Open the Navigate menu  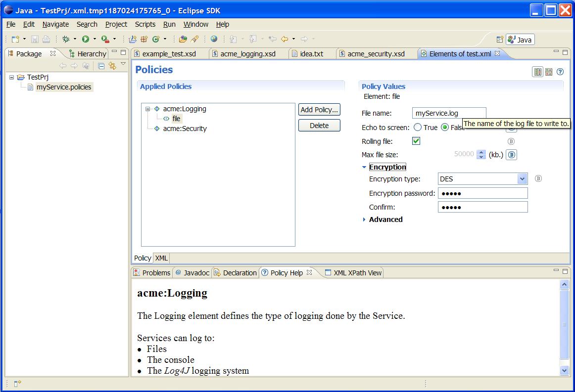pos(56,24)
